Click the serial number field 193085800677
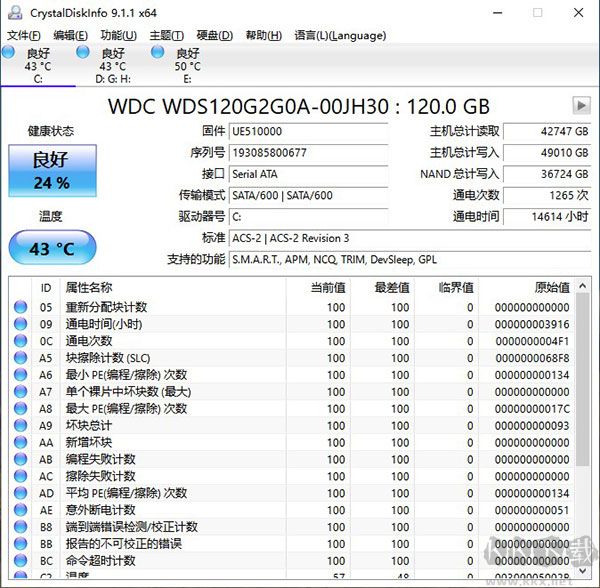The width and height of the screenshot is (600, 588). point(308,153)
